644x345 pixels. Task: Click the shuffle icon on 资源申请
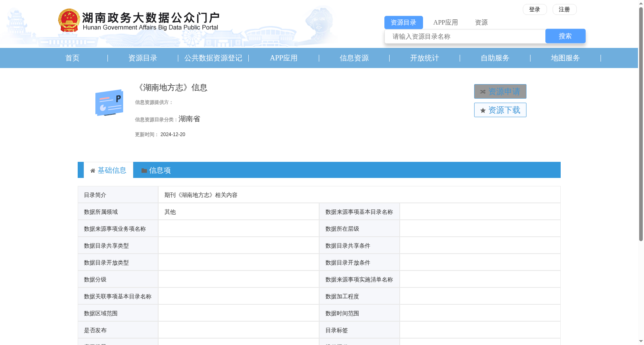click(x=483, y=92)
